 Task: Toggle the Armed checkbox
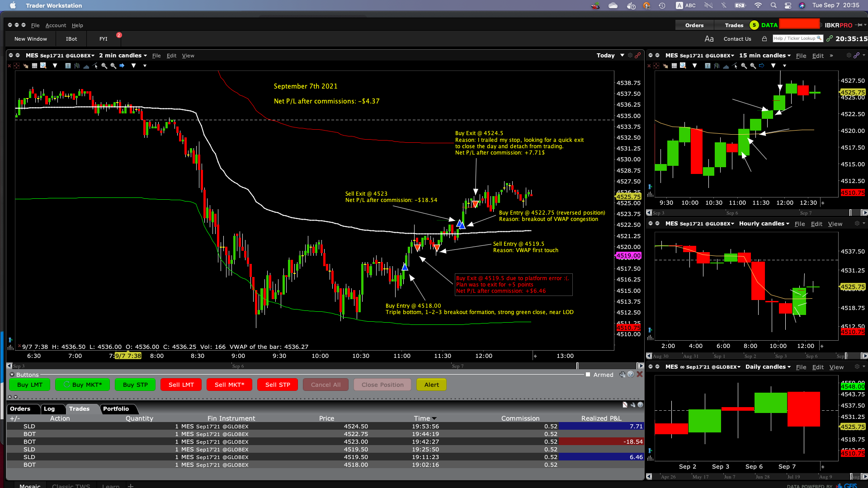[x=588, y=375]
